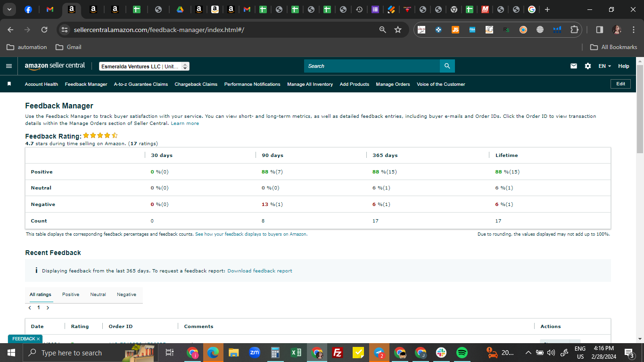This screenshot has width=644, height=362.
Task: Open the Chrome profile avatar
Action: pos(617,30)
